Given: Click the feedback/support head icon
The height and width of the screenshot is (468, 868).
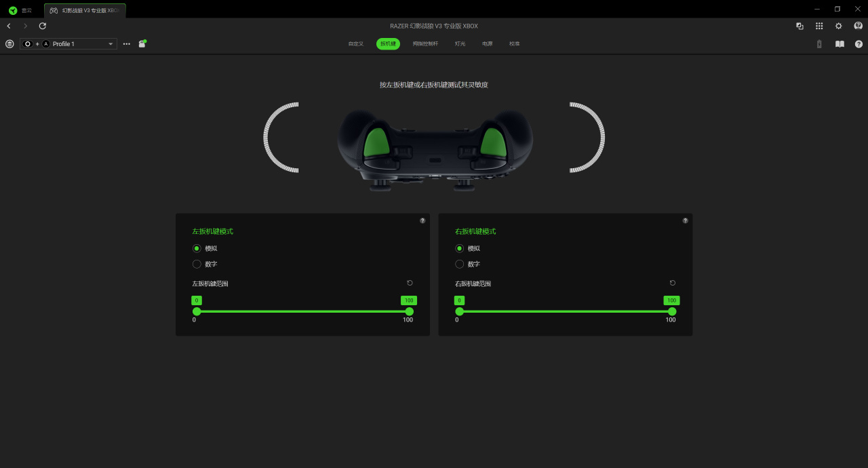Looking at the screenshot, I should click(859, 26).
